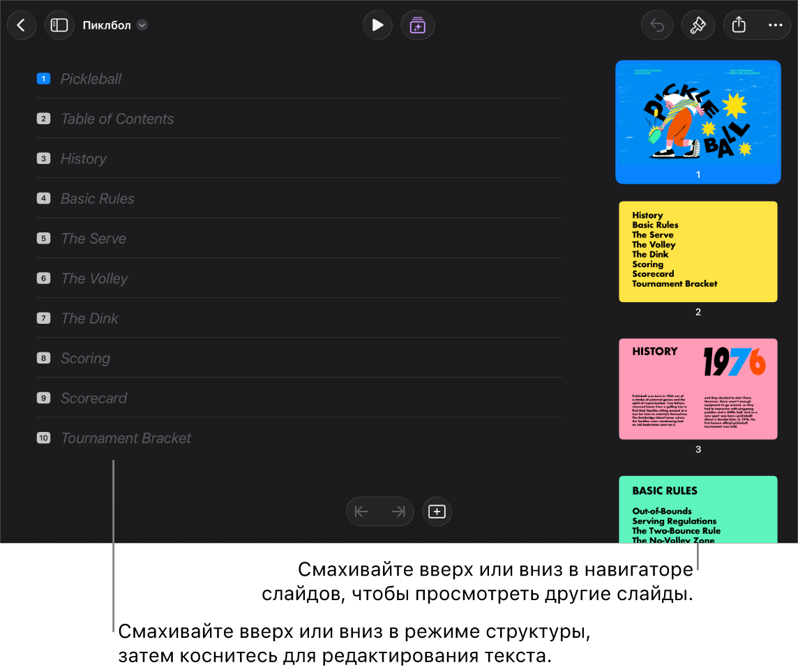Click the outdent left arrow button
This screenshot has height=672, width=798.
pos(362,511)
